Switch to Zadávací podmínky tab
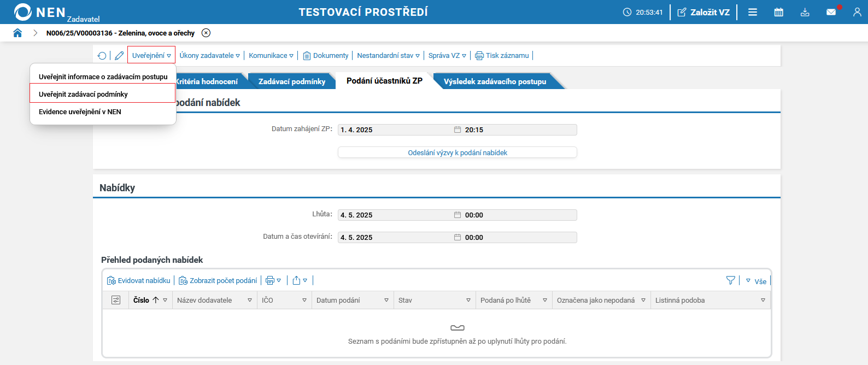This screenshot has height=365, width=868. coord(292,81)
